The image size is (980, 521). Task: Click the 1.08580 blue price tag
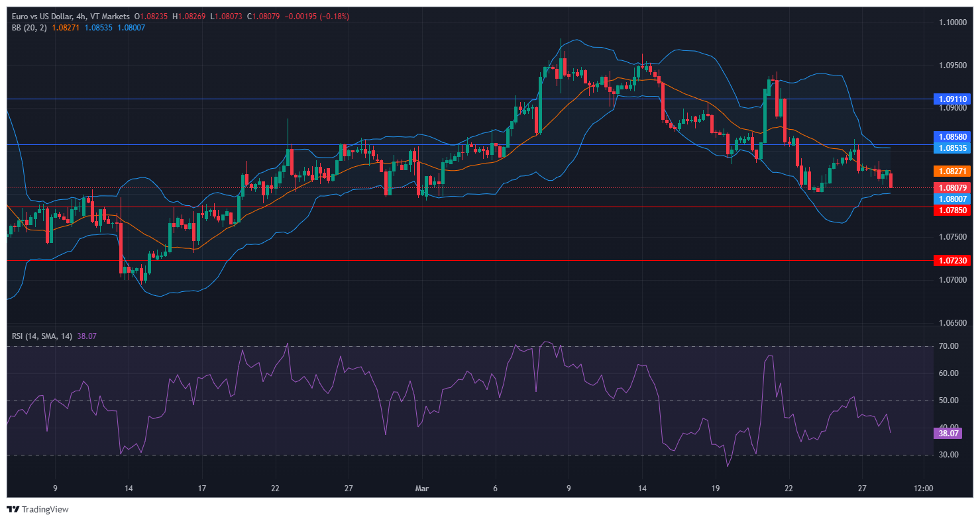pos(952,136)
